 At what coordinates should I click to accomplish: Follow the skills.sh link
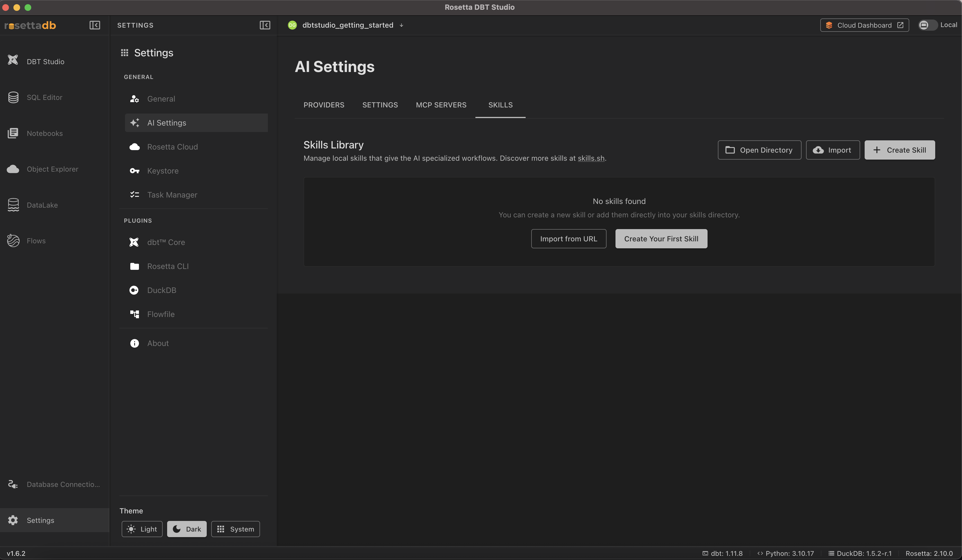[x=591, y=158]
